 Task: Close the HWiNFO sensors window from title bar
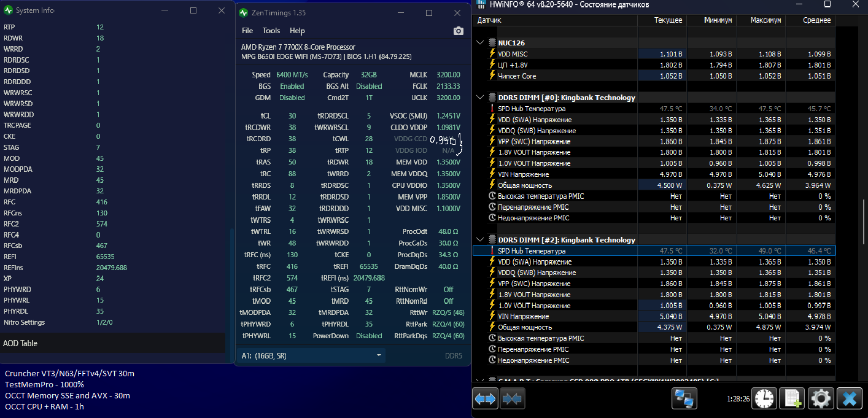pyautogui.click(x=854, y=5)
